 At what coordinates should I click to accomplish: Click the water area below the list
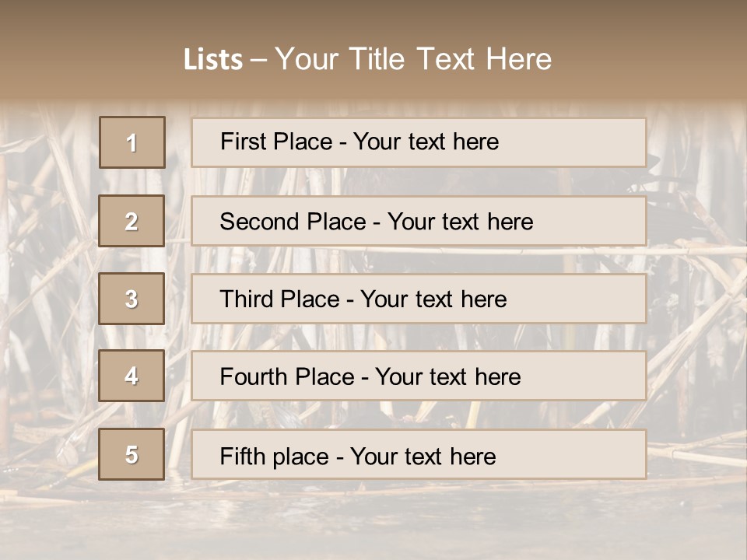click(x=373, y=521)
